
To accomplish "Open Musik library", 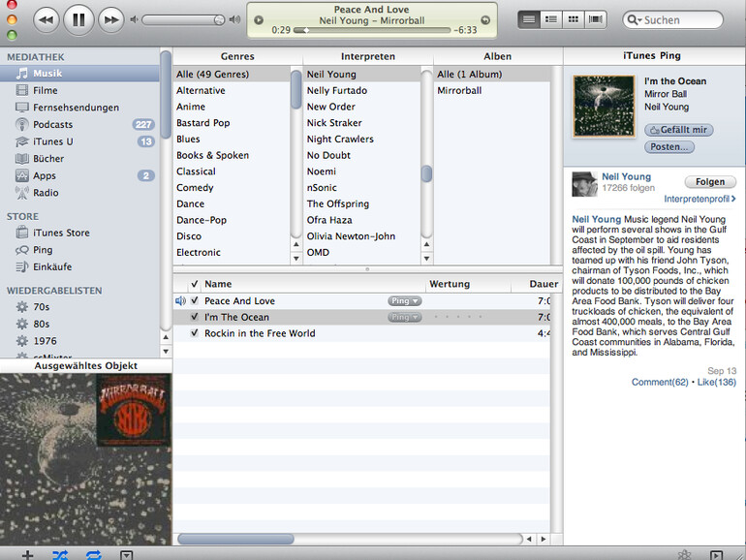I will (79, 74).
